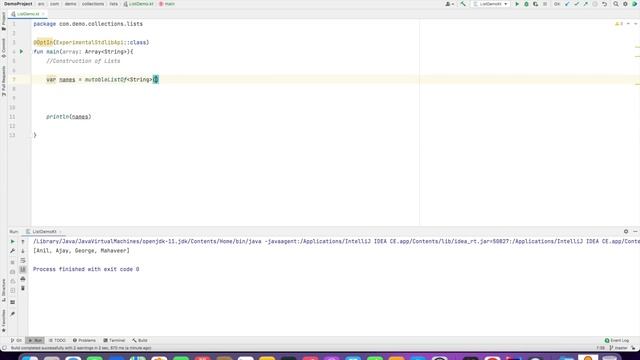Open the ListDemo.kt editor tab
This screenshot has width=640, height=360.
(28, 14)
